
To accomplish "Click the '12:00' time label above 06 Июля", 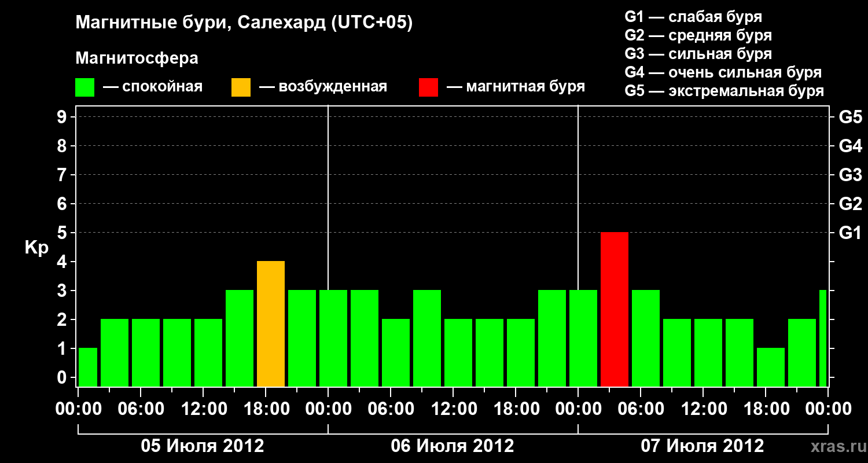I will pos(453,409).
